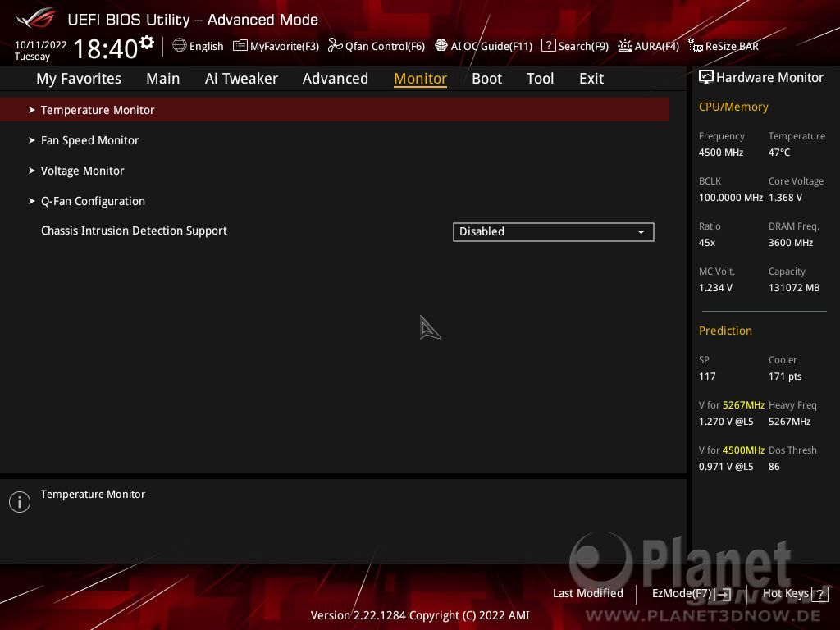Click the EzMode switch arrow icon
Viewport: 840px width, 630px height.
(x=724, y=594)
